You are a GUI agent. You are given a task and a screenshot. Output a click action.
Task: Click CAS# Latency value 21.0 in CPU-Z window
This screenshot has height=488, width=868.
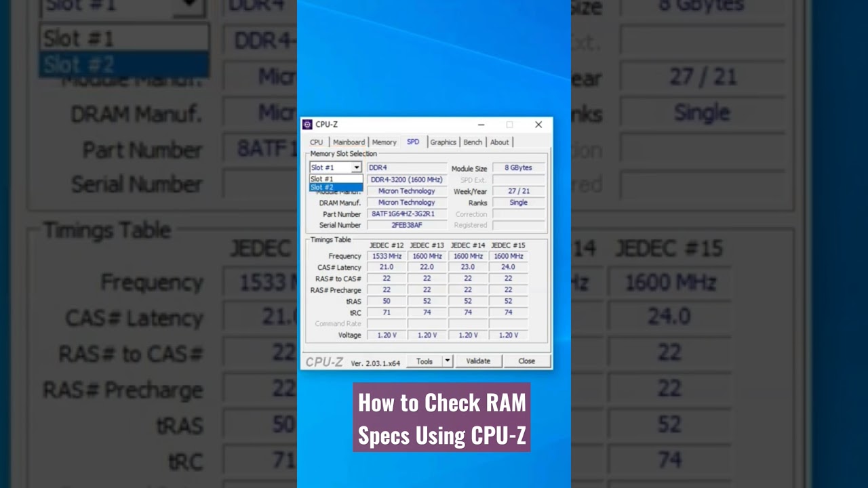(x=387, y=267)
